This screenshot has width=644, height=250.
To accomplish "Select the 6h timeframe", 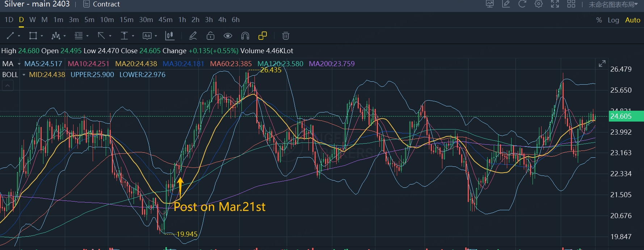I will [x=236, y=20].
